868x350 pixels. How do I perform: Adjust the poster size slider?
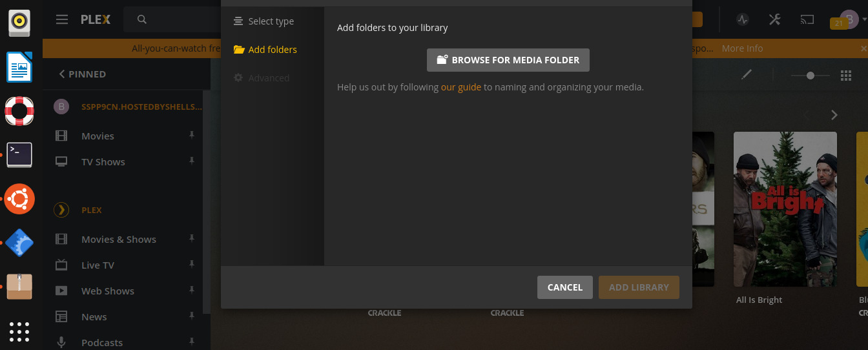(x=810, y=76)
